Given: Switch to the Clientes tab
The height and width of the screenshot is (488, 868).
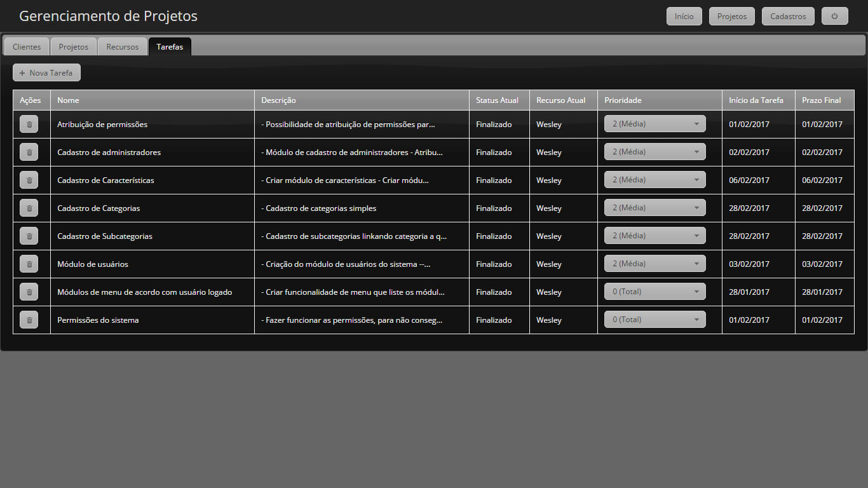Looking at the screenshot, I should pyautogui.click(x=27, y=47).
